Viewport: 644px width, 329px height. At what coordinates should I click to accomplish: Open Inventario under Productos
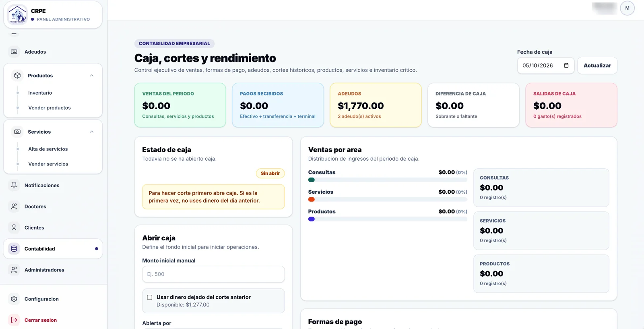coord(40,93)
